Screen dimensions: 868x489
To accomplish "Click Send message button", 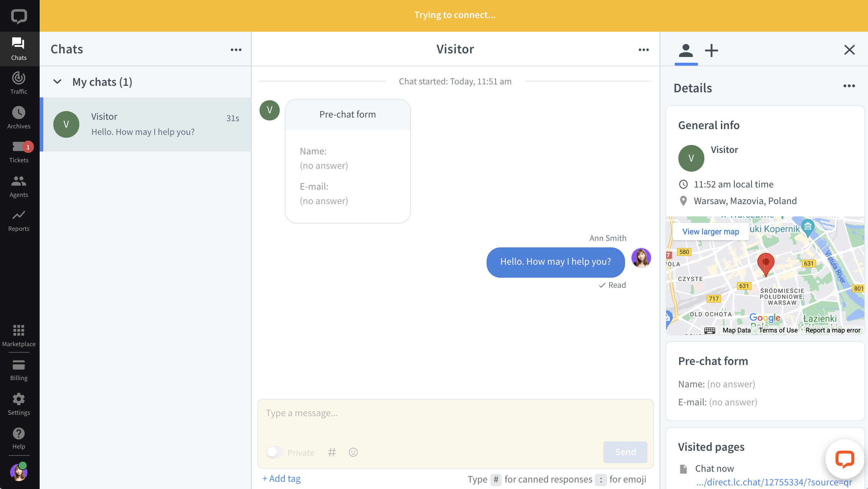I will point(625,451).
